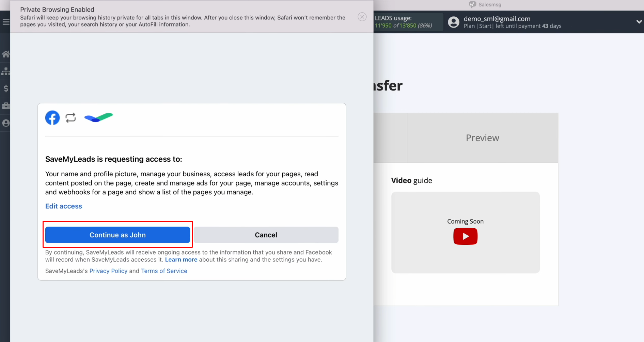644x342 pixels.
Task: Open the Terms of Service link
Action: [x=164, y=271]
